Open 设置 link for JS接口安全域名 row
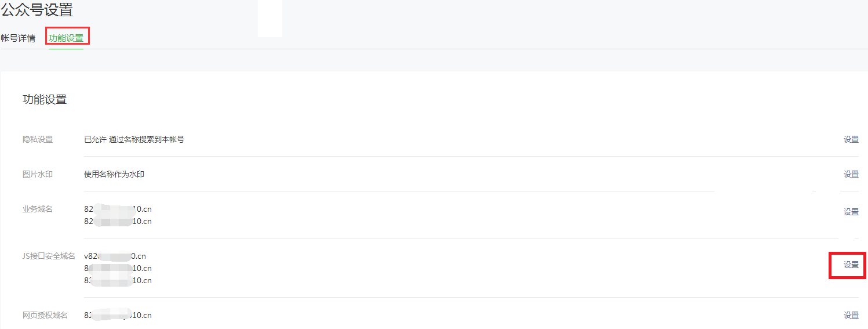 pos(851,265)
